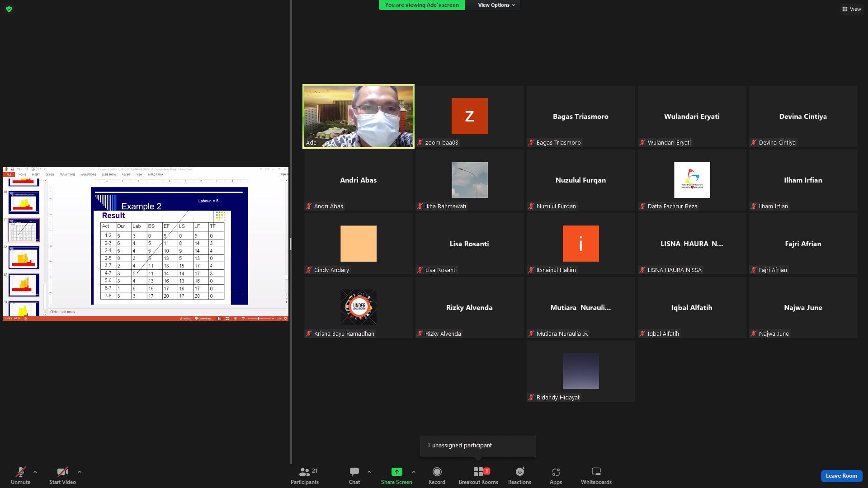Click the spell check icon in status bar
Screen dimensions: 868x488
[x=26, y=319]
